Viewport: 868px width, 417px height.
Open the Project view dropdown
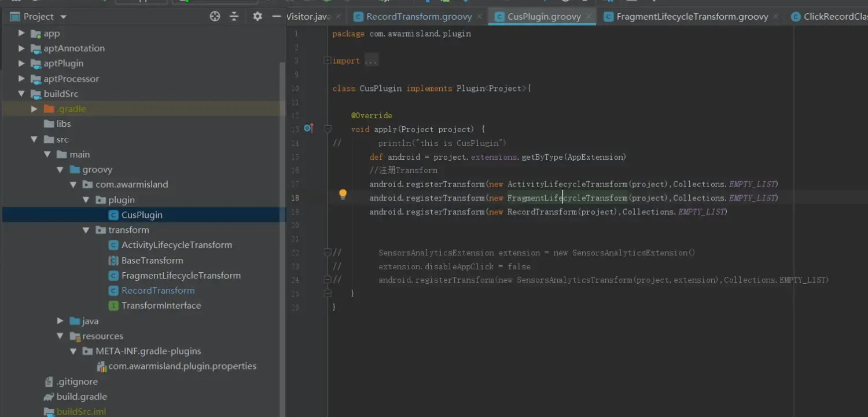63,17
